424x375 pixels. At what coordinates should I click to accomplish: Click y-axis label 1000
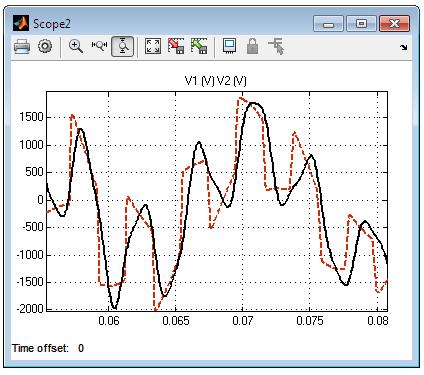click(31, 145)
